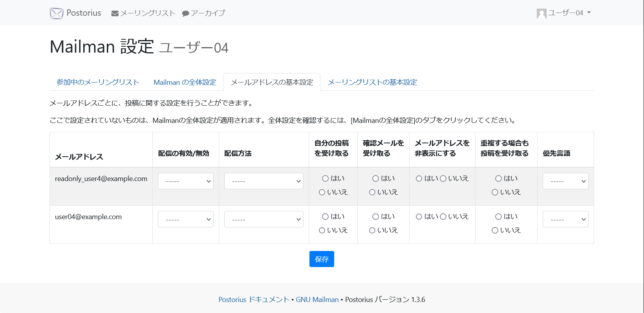Switch to 参加中のメーリングリスト tab
This screenshot has width=644, height=313.
click(98, 82)
